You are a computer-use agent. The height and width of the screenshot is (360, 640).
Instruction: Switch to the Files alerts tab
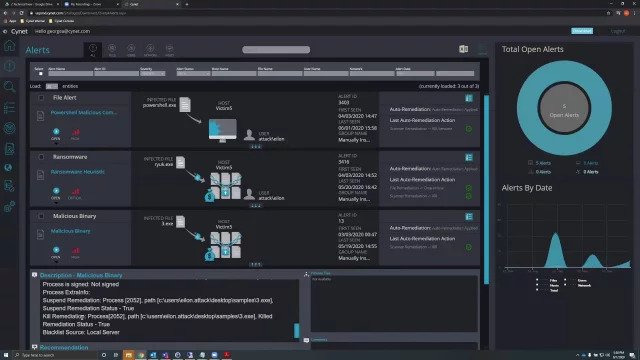(x=112, y=50)
